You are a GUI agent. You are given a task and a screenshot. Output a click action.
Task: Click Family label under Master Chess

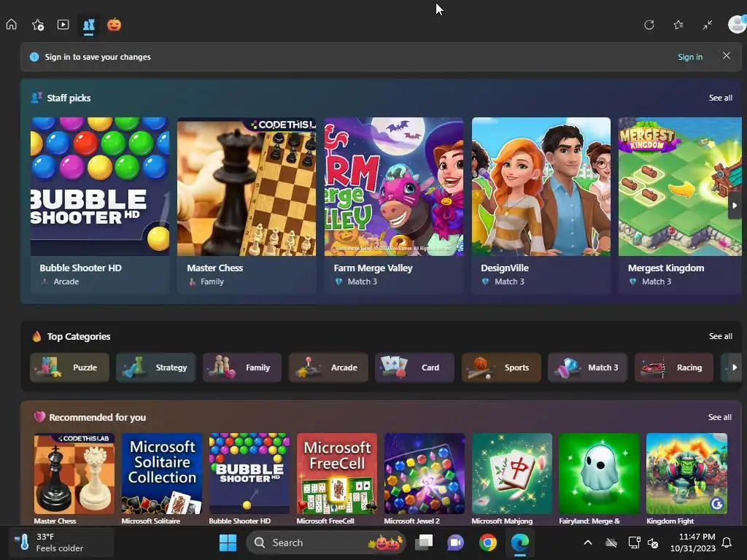212,282
